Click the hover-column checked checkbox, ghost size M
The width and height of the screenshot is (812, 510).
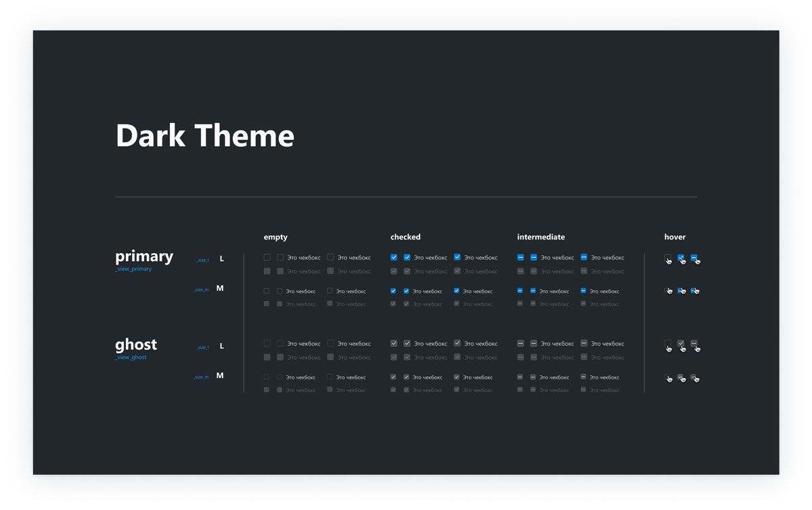[681, 377]
